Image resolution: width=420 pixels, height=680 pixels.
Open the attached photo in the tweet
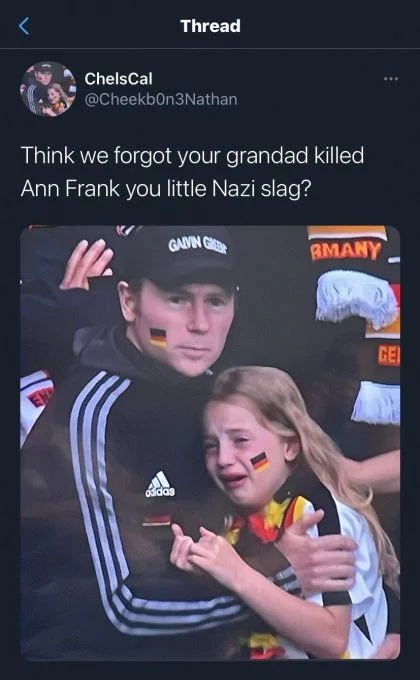pyautogui.click(x=210, y=442)
